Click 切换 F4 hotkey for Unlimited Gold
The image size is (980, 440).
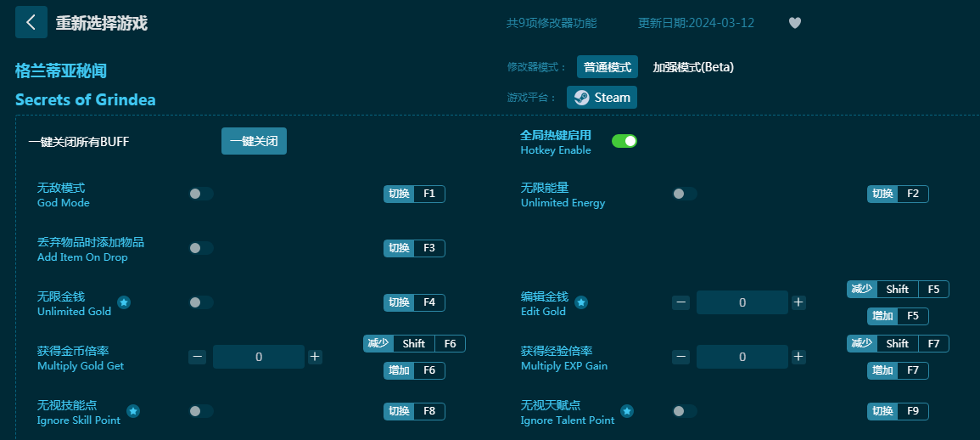coord(414,303)
